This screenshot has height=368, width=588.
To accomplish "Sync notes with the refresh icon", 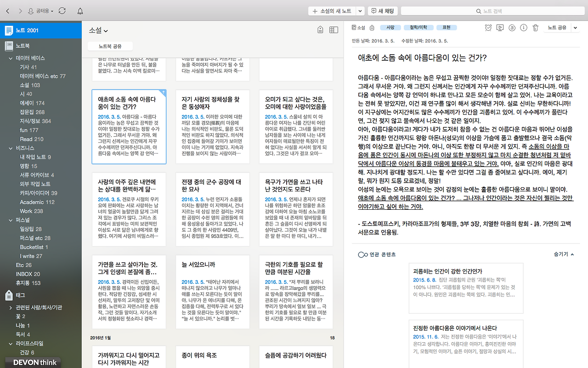I will (x=62, y=11).
